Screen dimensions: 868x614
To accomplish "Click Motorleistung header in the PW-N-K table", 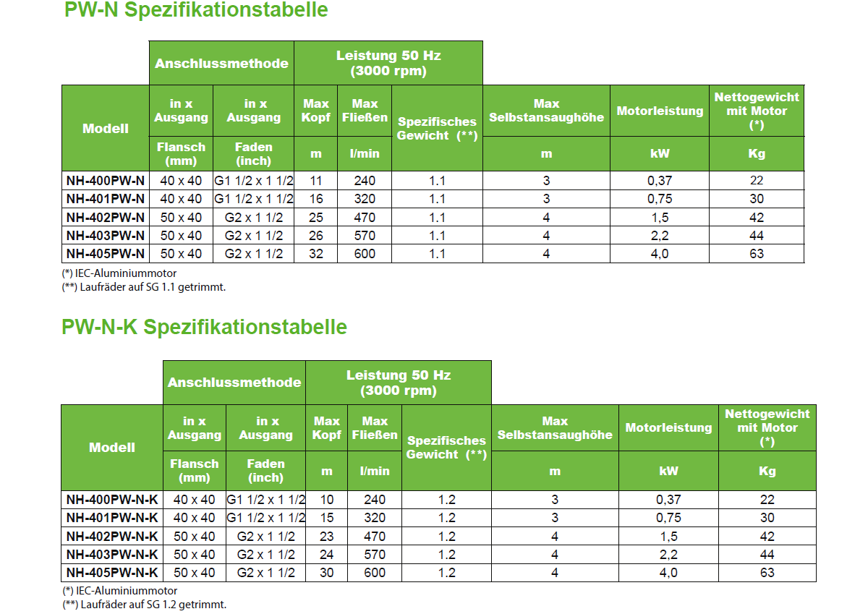I will 668,427.
